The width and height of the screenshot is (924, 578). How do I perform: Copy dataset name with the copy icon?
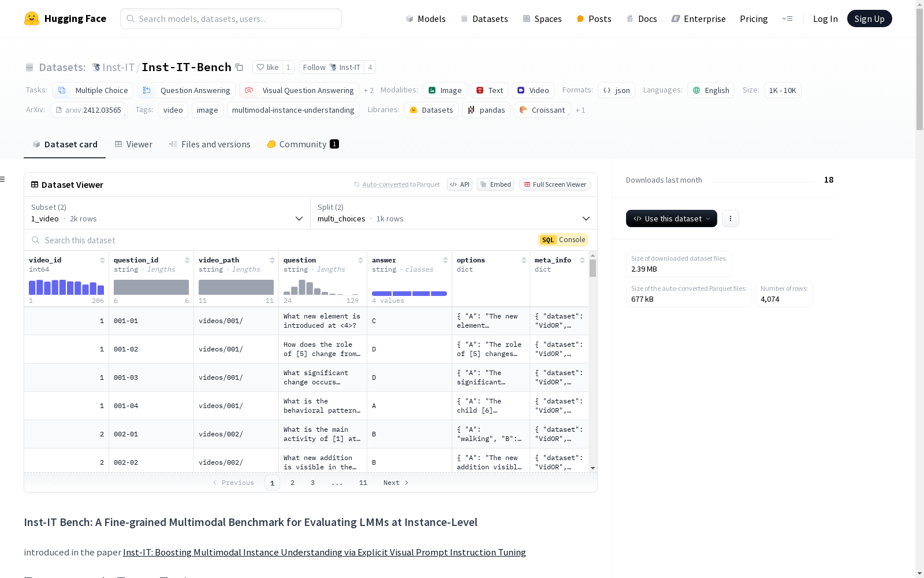239,68
